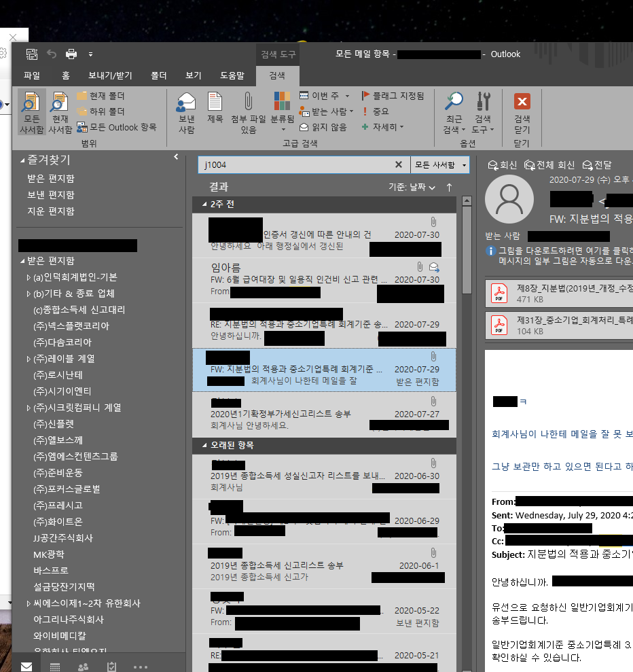
Task: Switch to Tasks view icon
Action: 111,667
